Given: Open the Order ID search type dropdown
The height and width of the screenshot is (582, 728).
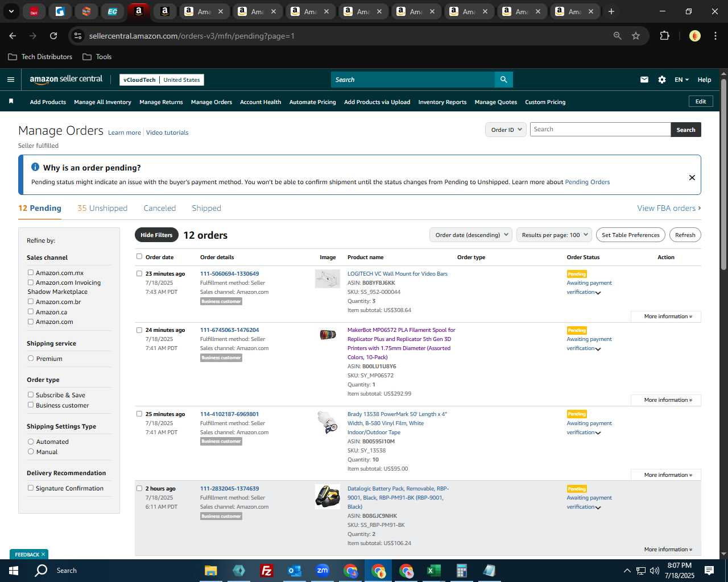Looking at the screenshot, I should coord(506,130).
